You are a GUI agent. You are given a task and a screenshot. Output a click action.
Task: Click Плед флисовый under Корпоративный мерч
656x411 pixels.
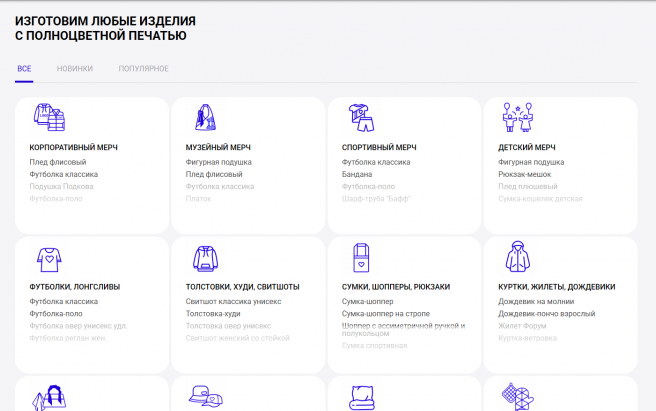[58, 162]
